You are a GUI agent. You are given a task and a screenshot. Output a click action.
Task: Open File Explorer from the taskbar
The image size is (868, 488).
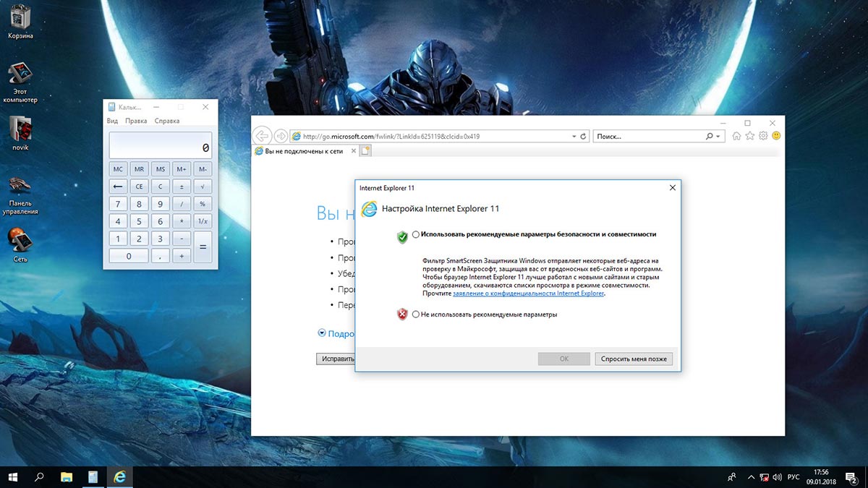click(x=66, y=477)
